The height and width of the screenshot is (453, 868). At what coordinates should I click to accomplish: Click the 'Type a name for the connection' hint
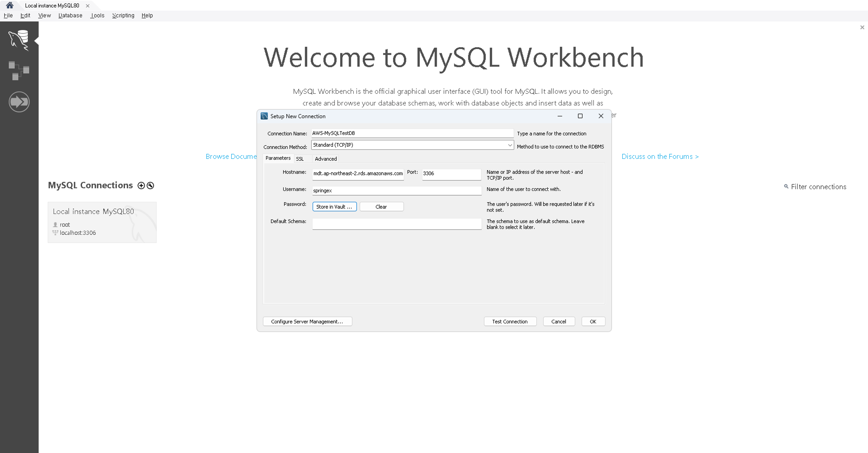(x=552, y=134)
